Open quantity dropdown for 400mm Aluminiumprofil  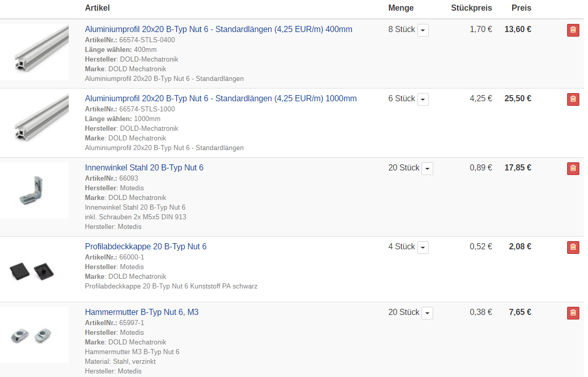[x=423, y=31]
